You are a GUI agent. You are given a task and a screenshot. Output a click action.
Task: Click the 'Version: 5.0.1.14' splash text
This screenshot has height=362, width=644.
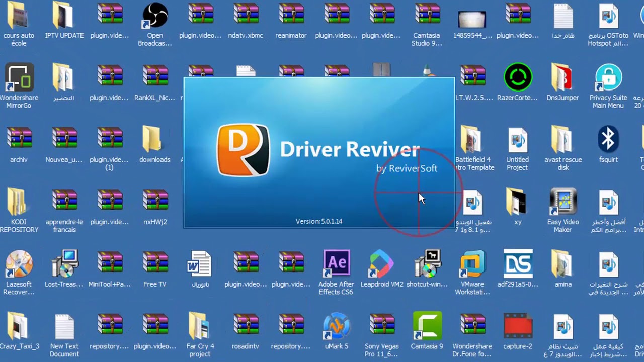(319, 221)
